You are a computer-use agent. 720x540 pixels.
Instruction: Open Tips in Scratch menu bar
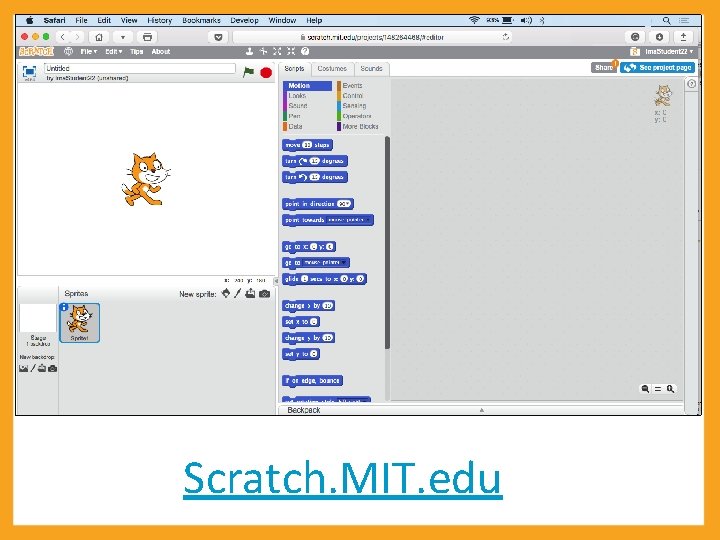[x=136, y=51]
